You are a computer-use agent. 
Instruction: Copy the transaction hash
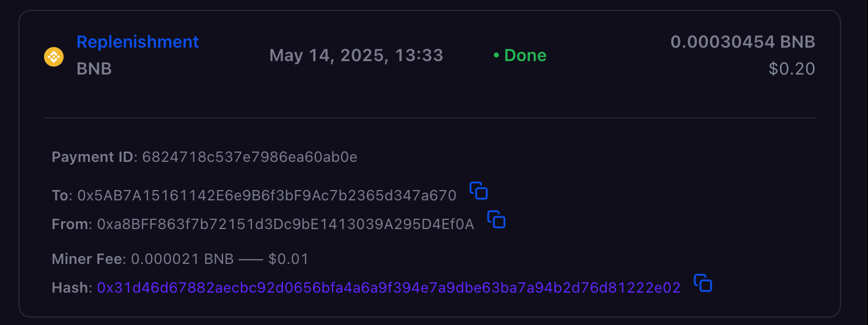coord(703,283)
